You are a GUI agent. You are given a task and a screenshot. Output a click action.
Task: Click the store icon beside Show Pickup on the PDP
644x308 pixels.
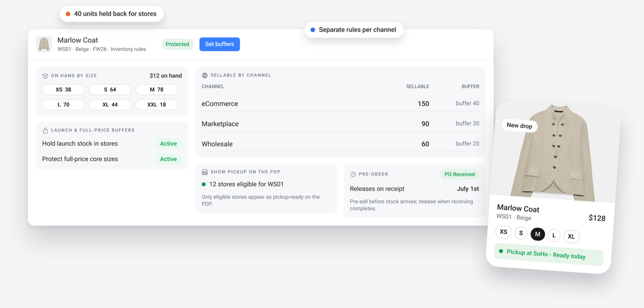coord(204,172)
